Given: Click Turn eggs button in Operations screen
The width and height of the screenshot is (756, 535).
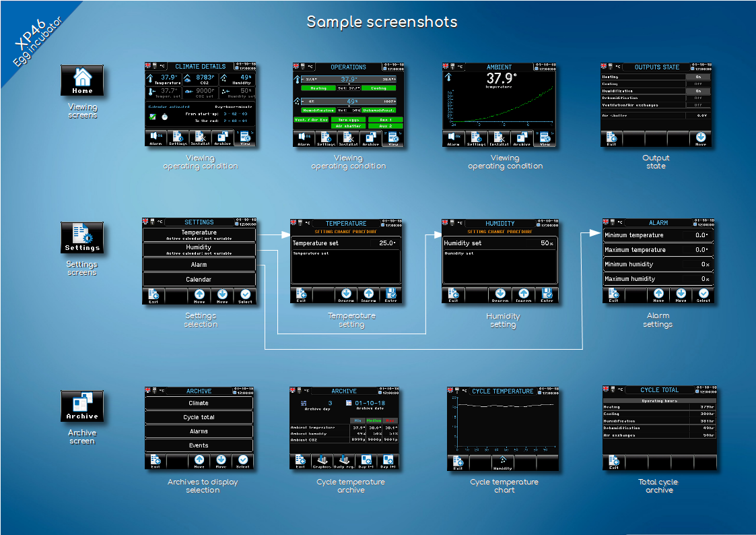Looking at the screenshot, I should coord(349,120).
